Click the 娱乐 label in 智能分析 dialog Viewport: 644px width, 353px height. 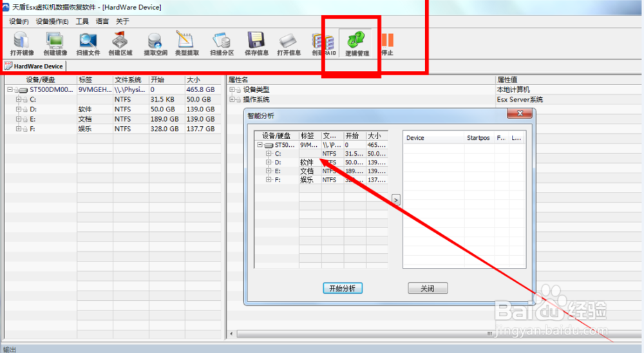click(x=307, y=180)
